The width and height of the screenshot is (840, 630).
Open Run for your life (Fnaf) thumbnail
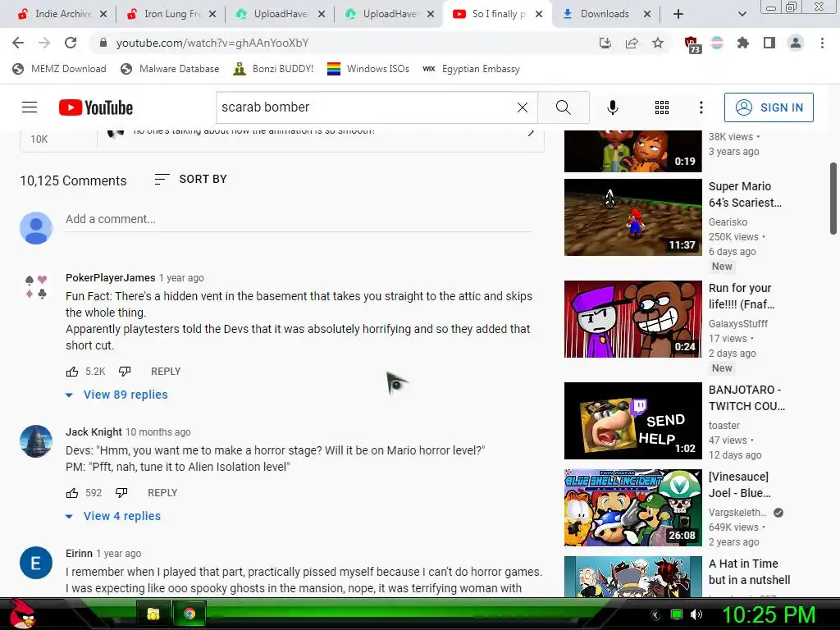(x=632, y=319)
